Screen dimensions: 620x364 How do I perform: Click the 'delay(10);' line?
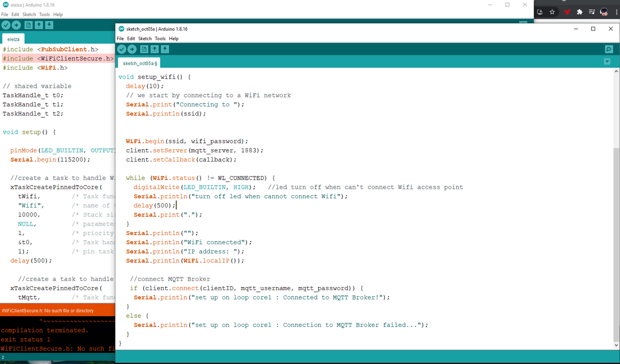pos(145,86)
